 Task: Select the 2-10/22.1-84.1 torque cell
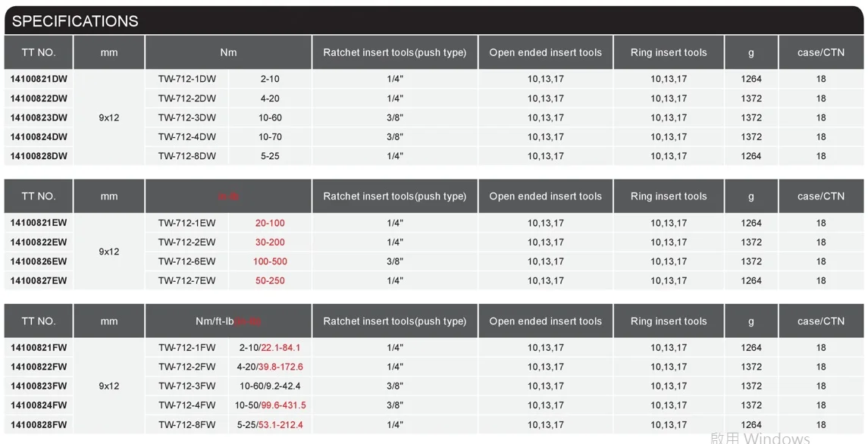[270, 348]
